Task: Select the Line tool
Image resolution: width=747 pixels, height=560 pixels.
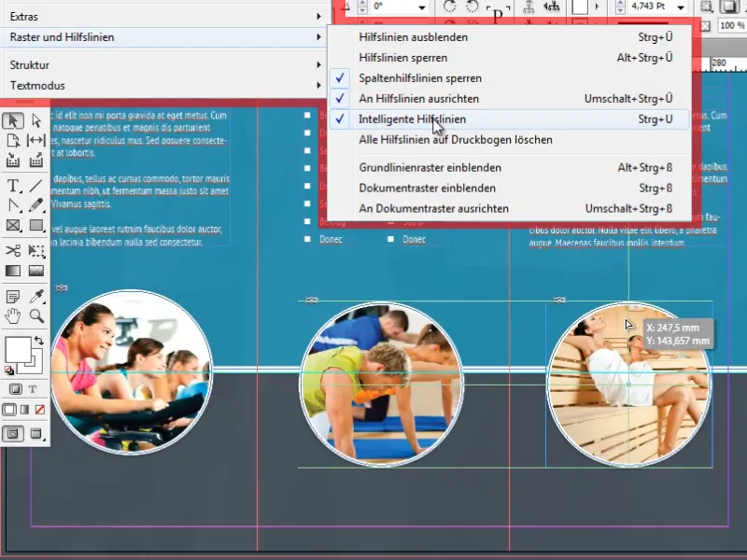Action: (x=36, y=185)
